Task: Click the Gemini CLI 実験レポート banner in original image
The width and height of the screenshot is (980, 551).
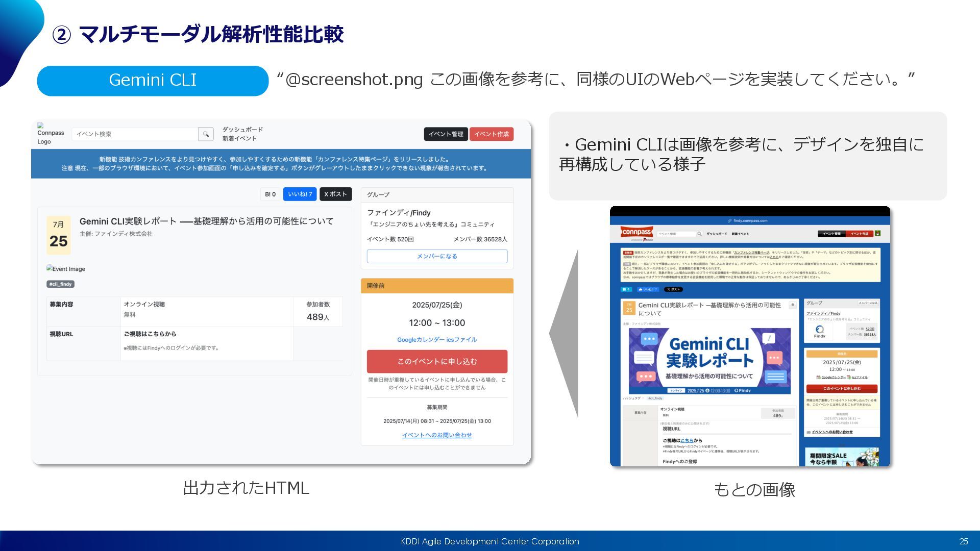Action: click(x=709, y=361)
